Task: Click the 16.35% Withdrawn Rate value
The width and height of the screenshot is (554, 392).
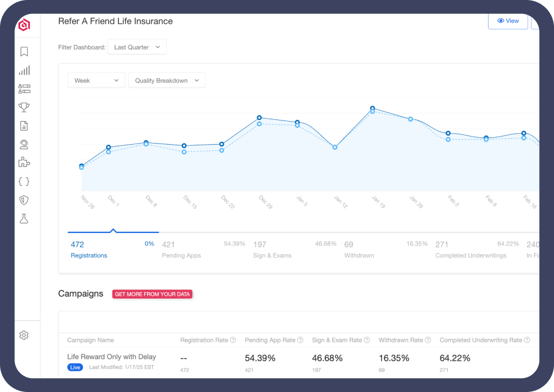Action: click(x=394, y=358)
